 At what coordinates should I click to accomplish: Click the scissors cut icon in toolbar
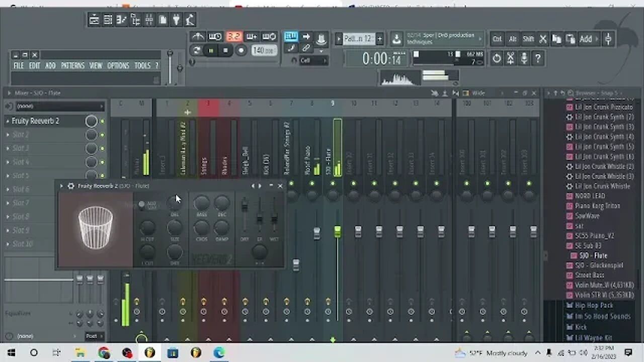pos(543,39)
